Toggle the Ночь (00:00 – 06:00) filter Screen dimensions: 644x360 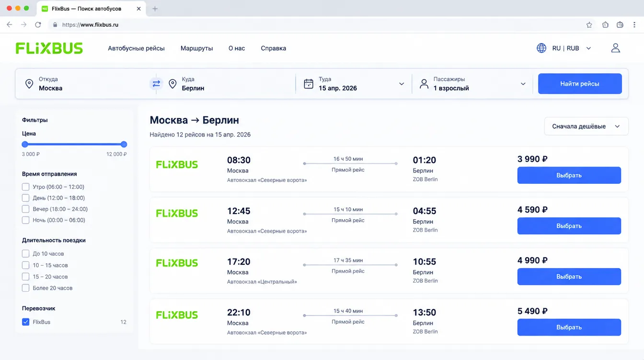[x=26, y=220]
